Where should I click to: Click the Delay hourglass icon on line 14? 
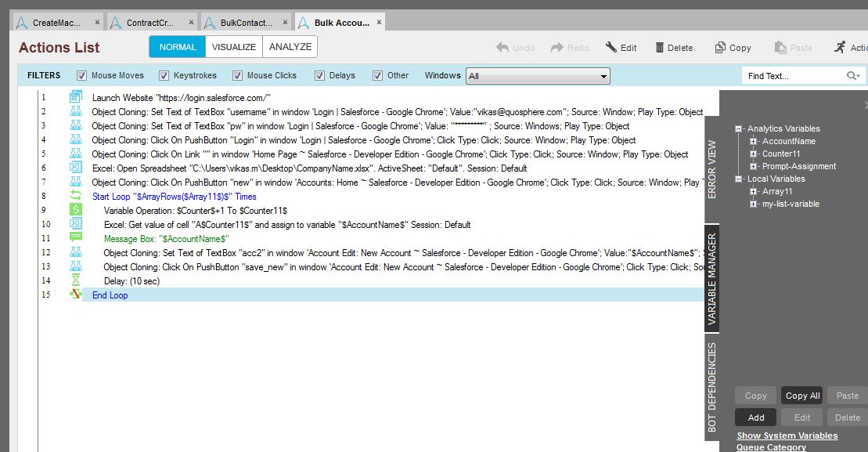coord(76,281)
